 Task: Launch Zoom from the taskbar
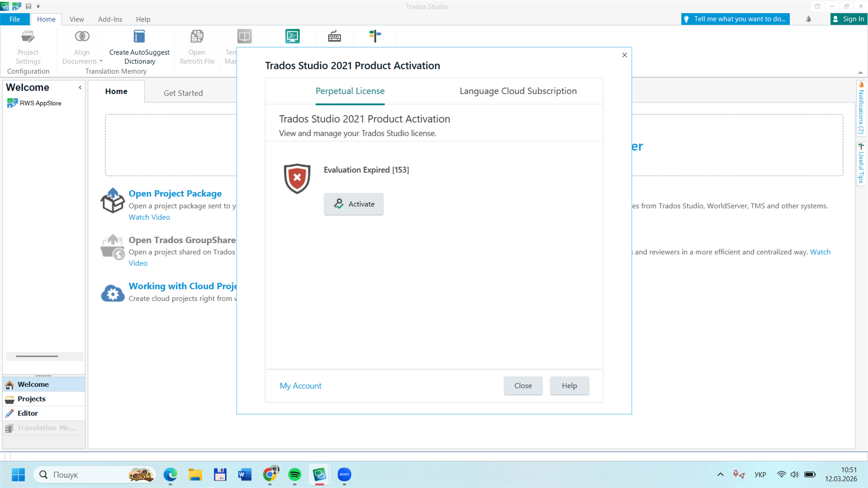pos(344,474)
